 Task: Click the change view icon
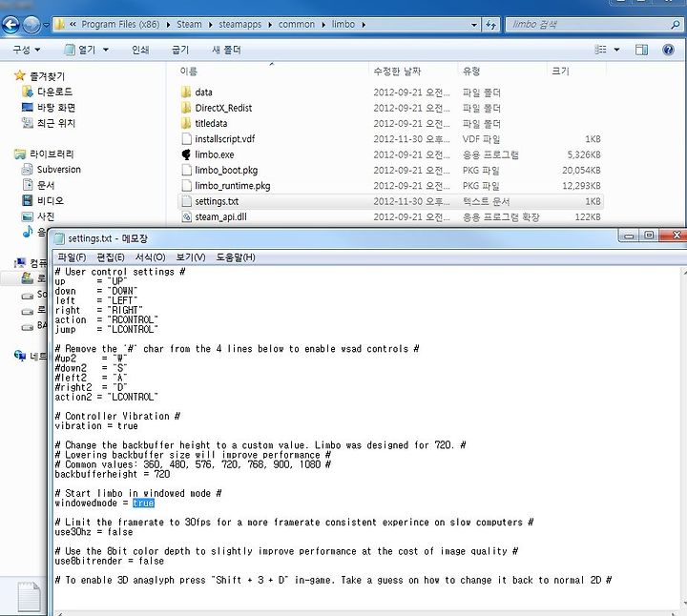point(601,50)
